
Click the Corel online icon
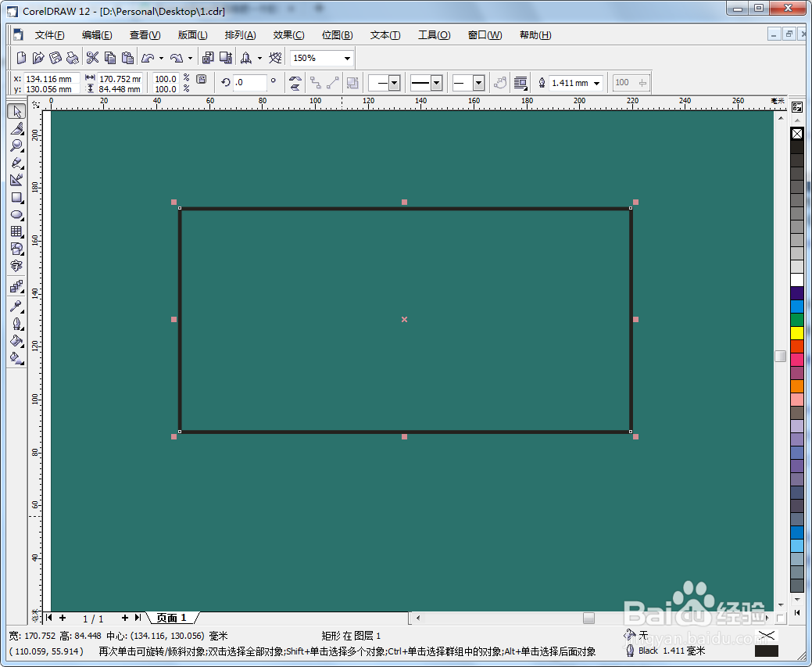276,58
